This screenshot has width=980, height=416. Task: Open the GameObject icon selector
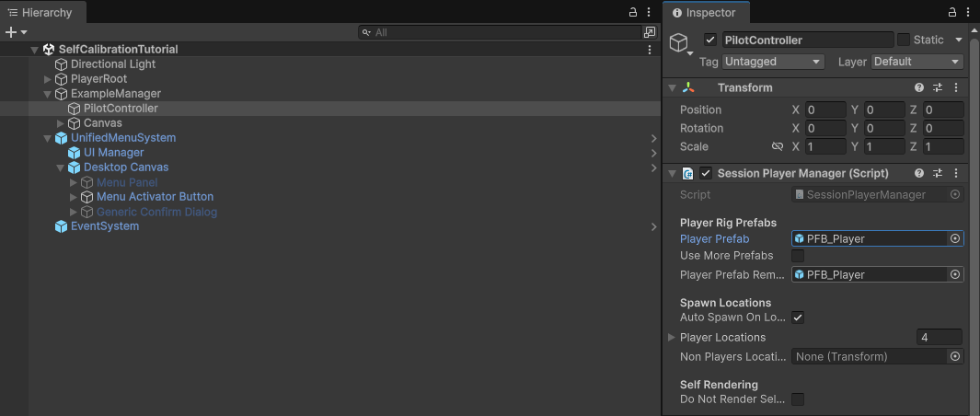(x=681, y=44)
